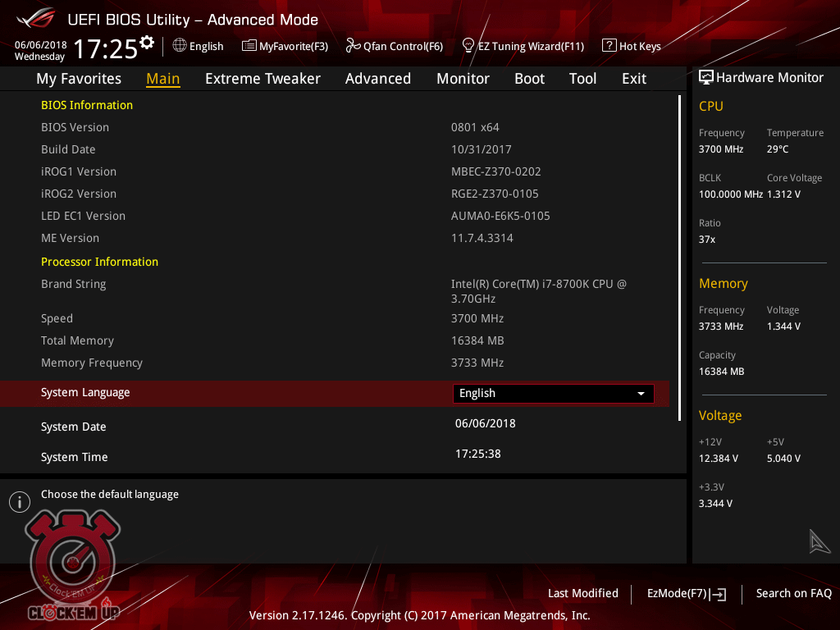Open the Hot Keys question mark icon
Viewport: 840px width, 630px height.
(x=609, y=46)
